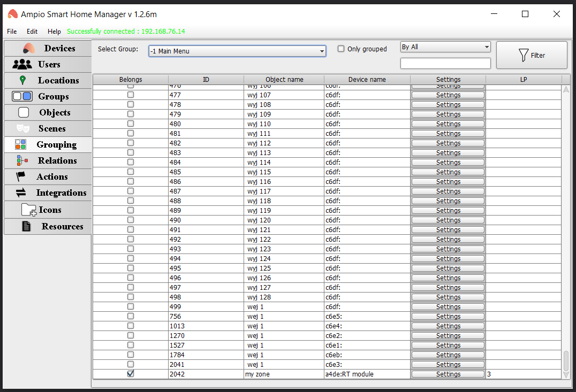Check Belongs box for ID 1013

[x=131, y=326]
